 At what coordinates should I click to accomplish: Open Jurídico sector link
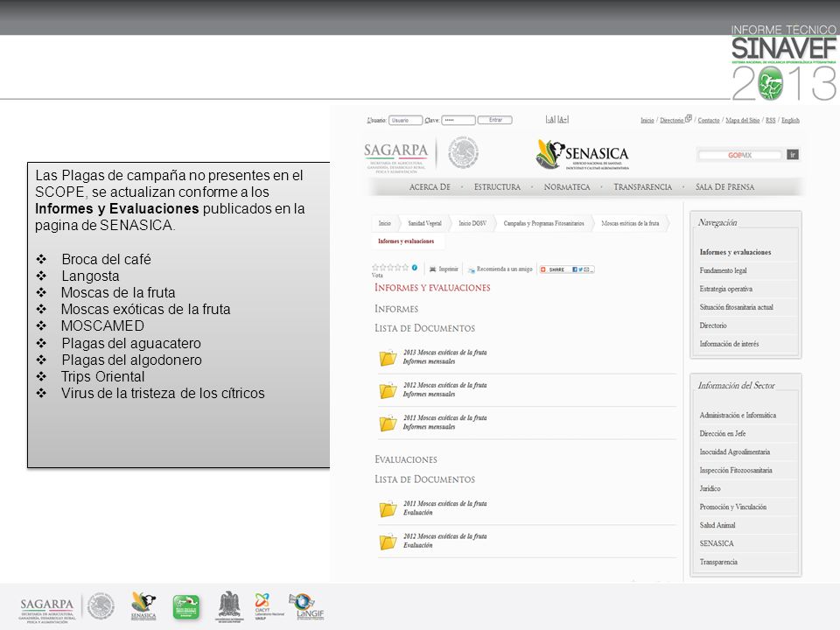[710, 488]
